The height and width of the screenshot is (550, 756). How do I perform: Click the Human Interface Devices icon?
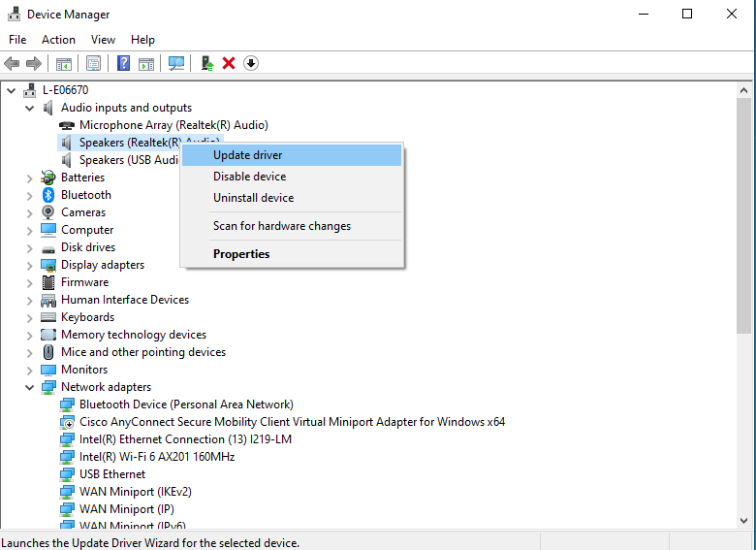click(x=48, y=301)
